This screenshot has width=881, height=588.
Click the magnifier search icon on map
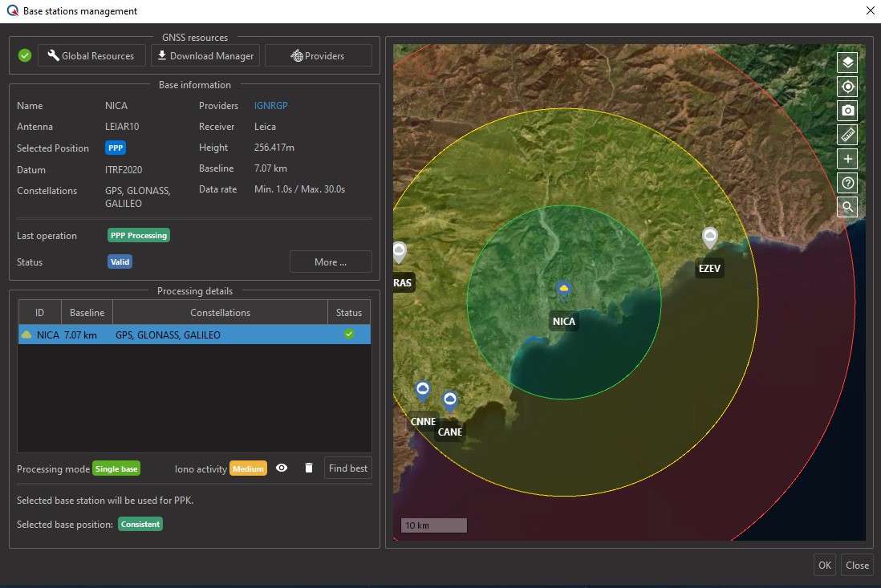tap(847, 207)
